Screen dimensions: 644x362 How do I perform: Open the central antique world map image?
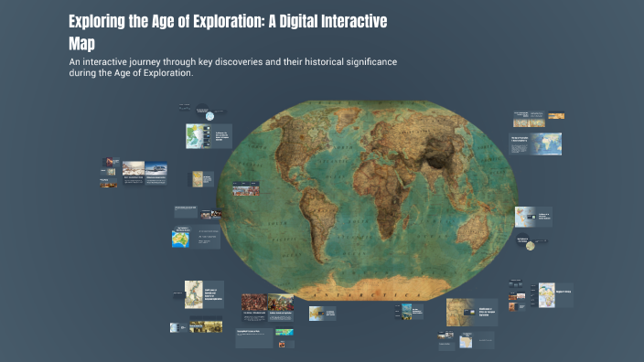coord(367,201)
